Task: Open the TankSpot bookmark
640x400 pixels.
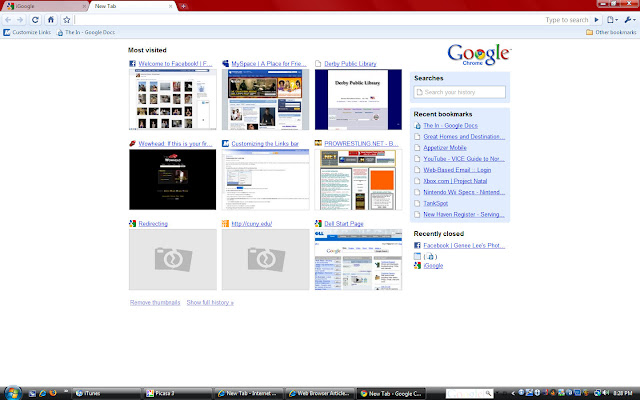Action: [436, 203]
